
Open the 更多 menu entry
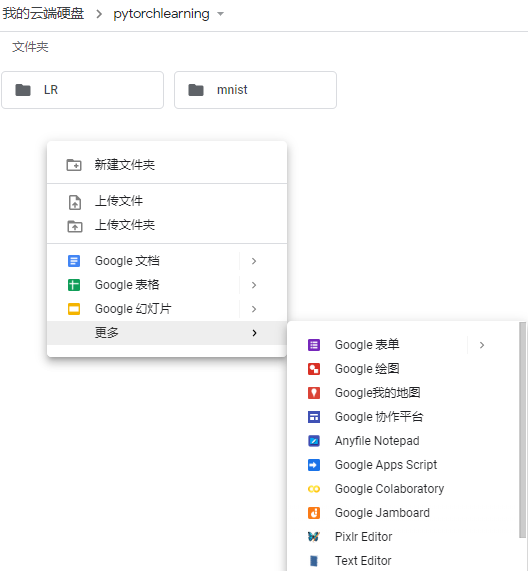coord(167,333)
